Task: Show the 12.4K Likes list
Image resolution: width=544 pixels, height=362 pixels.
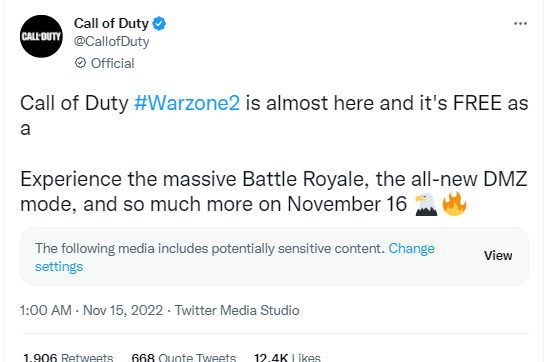Action: [x=287, y=357]
